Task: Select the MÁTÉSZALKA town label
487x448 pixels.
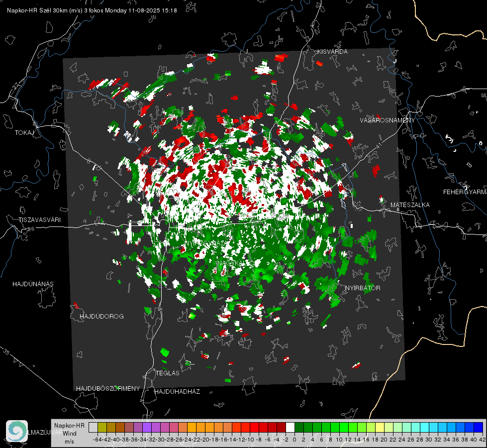Action: (x=410, y=205)
